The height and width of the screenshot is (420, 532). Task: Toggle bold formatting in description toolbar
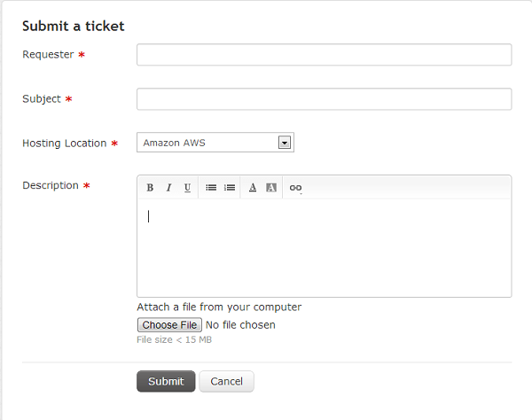150,188
